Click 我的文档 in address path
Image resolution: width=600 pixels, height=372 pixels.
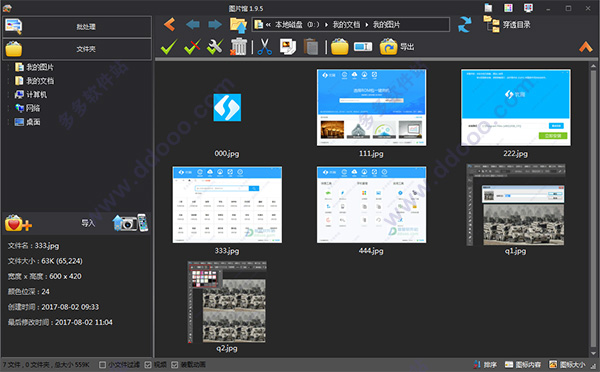[x=346, y=24]
